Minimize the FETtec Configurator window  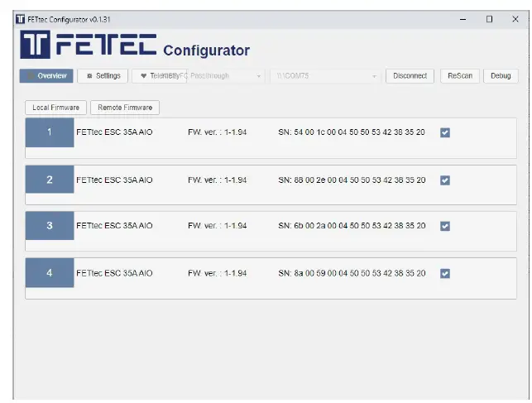tap(463, 19)
